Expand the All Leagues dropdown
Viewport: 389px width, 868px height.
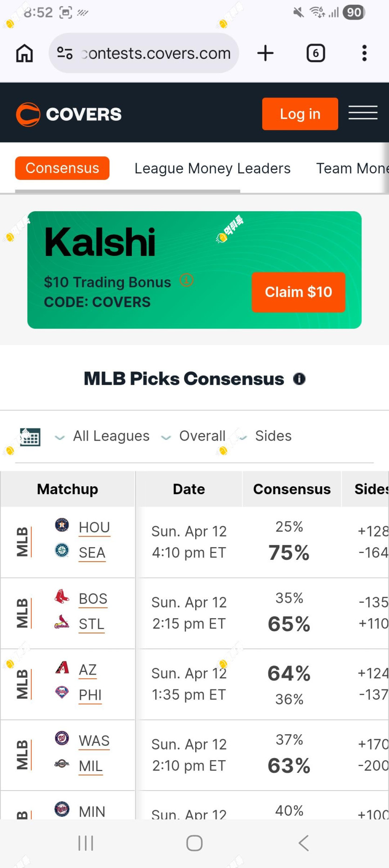coord(102,436)
